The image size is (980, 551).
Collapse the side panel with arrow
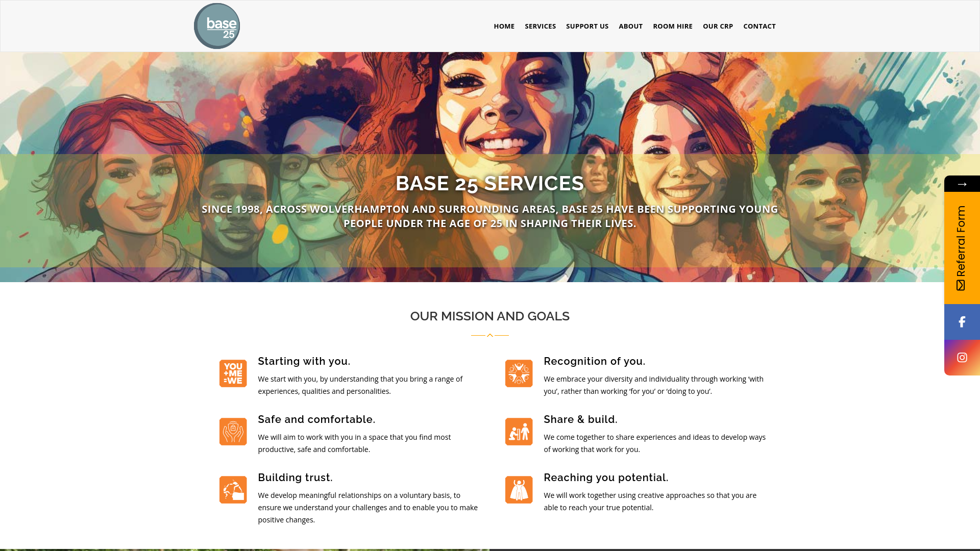(962, 184)
